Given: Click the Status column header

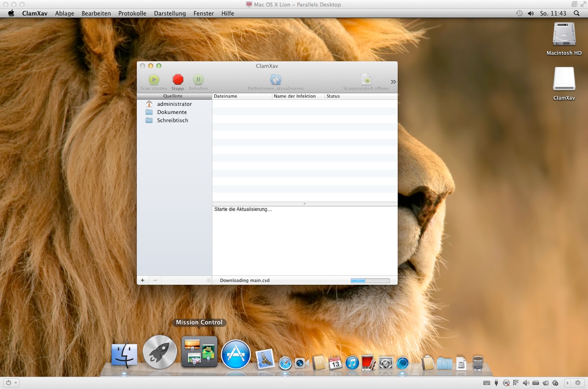Looking at the screenshot, I should tap(361, 96).
